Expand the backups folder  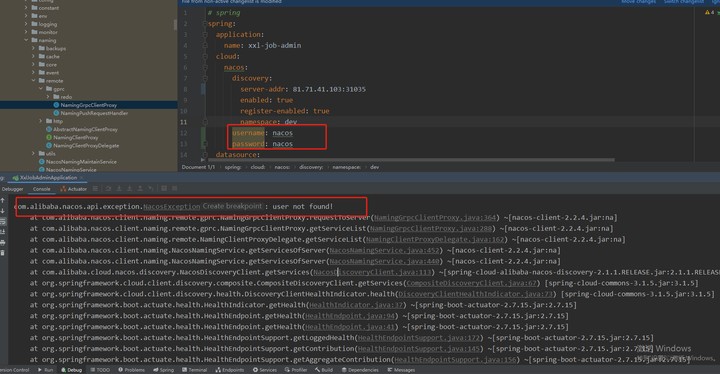pyautogui.click(x=34, y=48)
